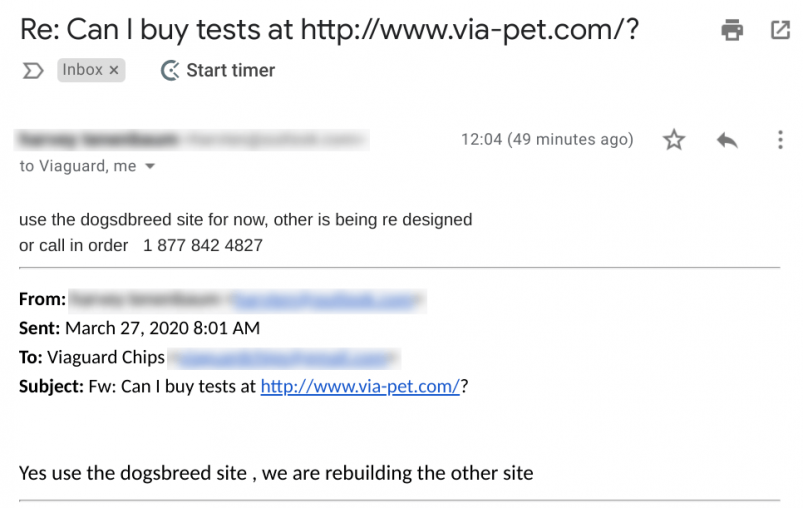
Task: Print this email using the printer icon
Action: pos(732,30)
